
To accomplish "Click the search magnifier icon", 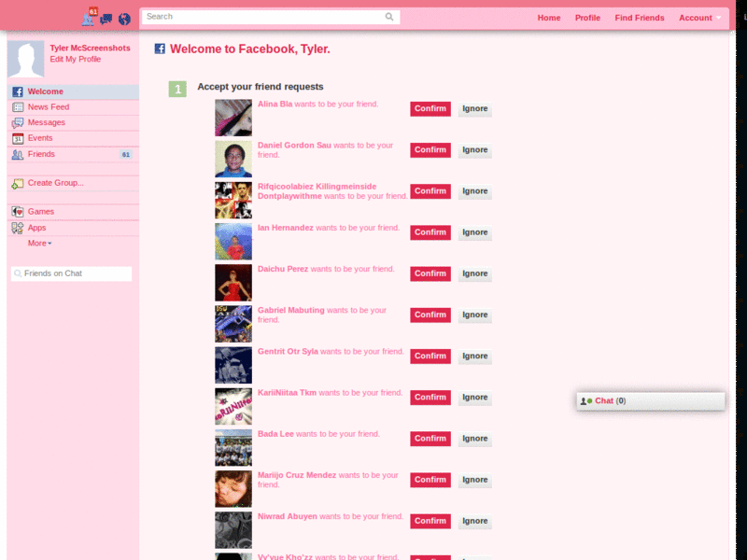I will tap(389, 17).
